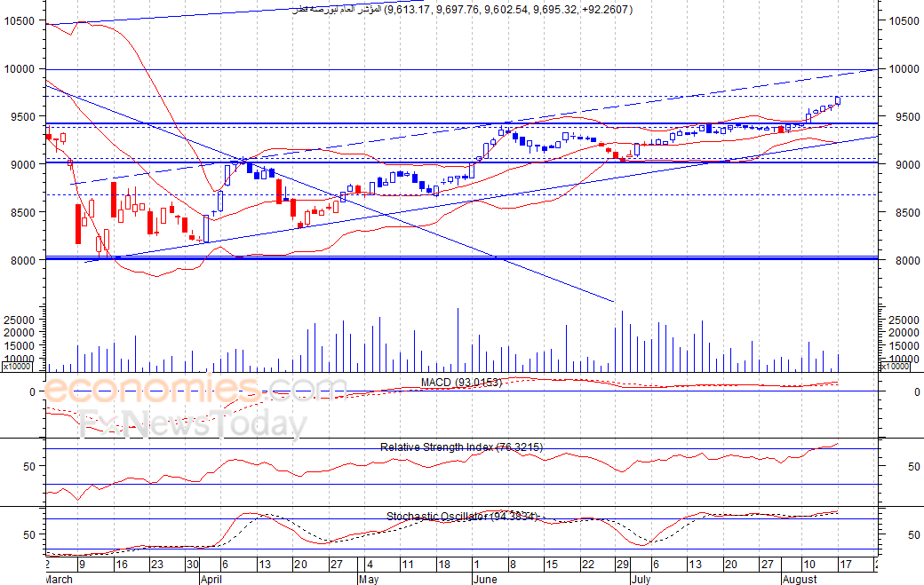The height and width of the screenshot is (585, 924).
Task: Select the 8500 label on the left price axis
Action: tap(22, 212)
